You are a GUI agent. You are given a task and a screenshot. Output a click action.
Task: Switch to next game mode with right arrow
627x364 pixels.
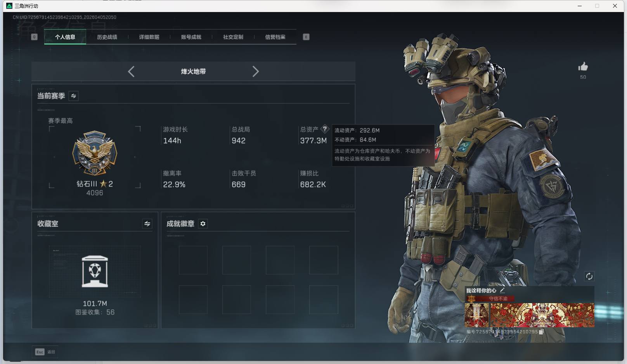[x=255, y=71]
